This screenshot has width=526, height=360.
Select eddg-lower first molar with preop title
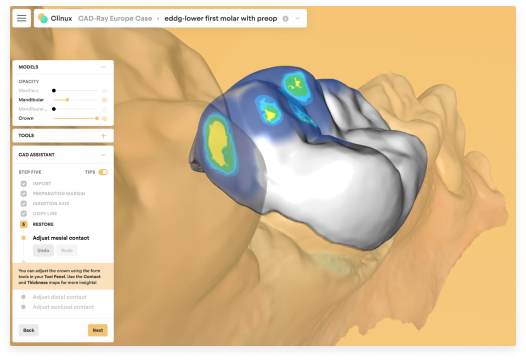click(x=221, y=18)
